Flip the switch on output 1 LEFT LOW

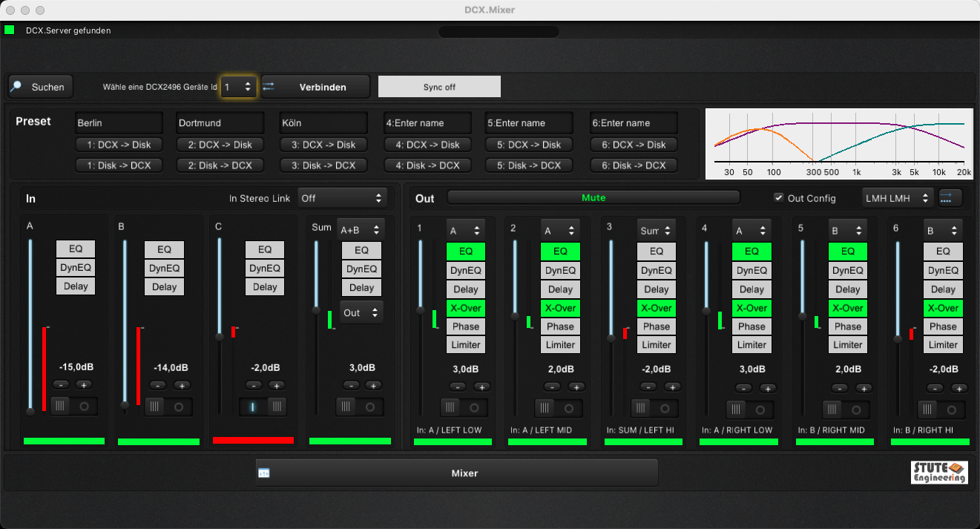[x=464, y=407]
